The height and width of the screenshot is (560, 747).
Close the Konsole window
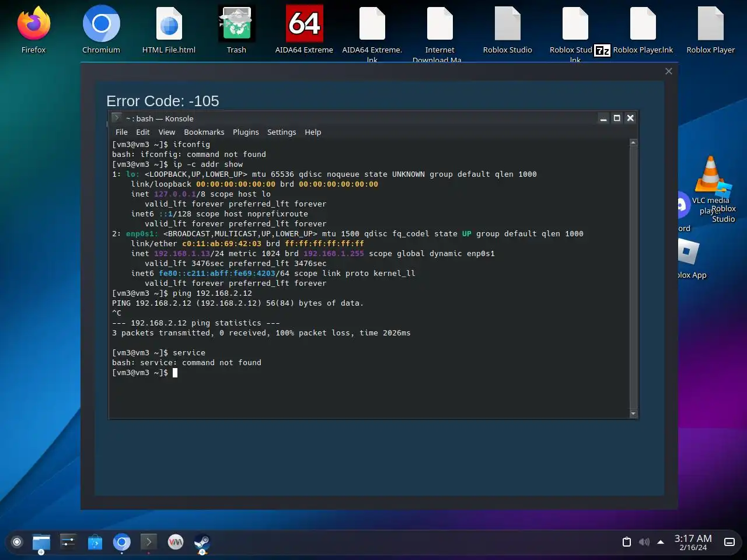(630, 118)
